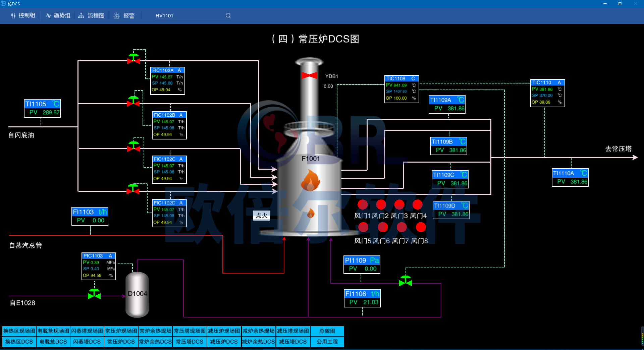Open the 趋势组 trend group menu
644x350 pixels.
coord(58,15)
